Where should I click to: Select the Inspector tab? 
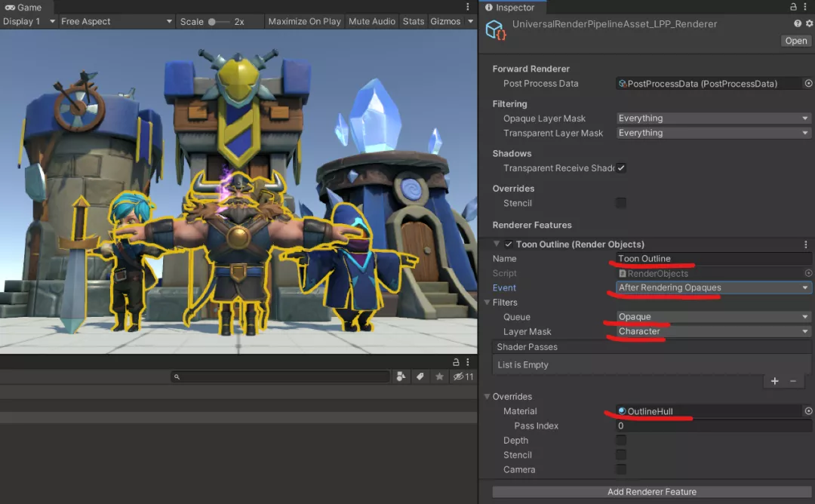click(512, 7)
